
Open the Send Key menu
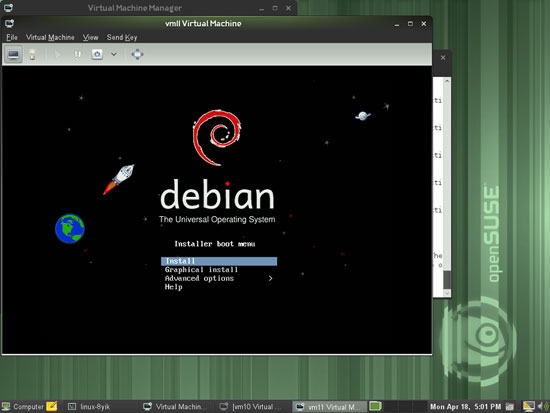(x=122, y=37)
